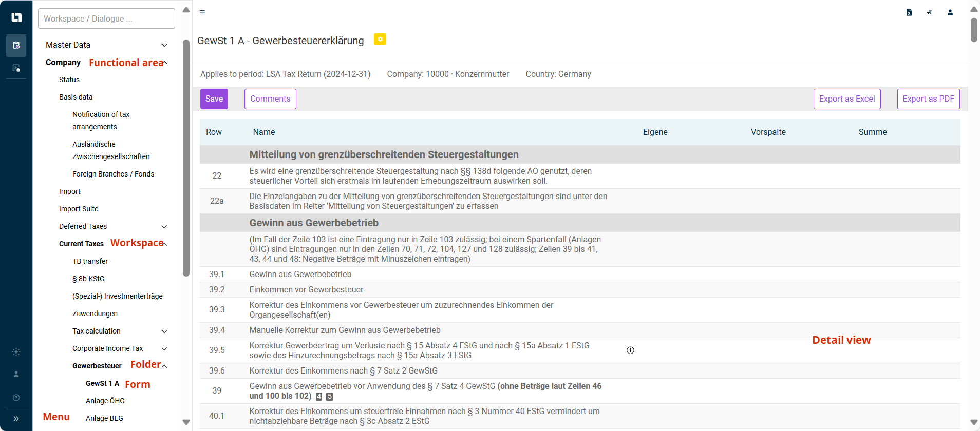Expand the Deferred Taxes workspace
Screen dimensions: 980x431
click(x=164, y=227)
